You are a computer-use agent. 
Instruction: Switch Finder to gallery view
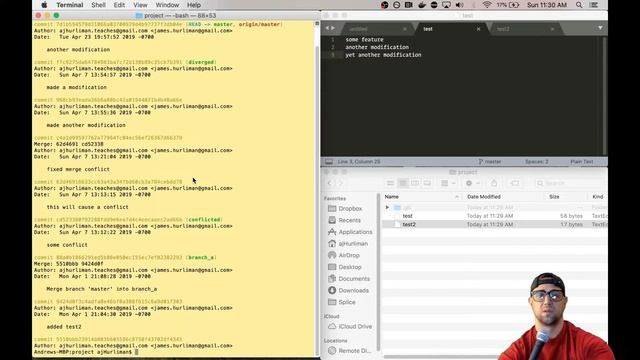point(427,183)
